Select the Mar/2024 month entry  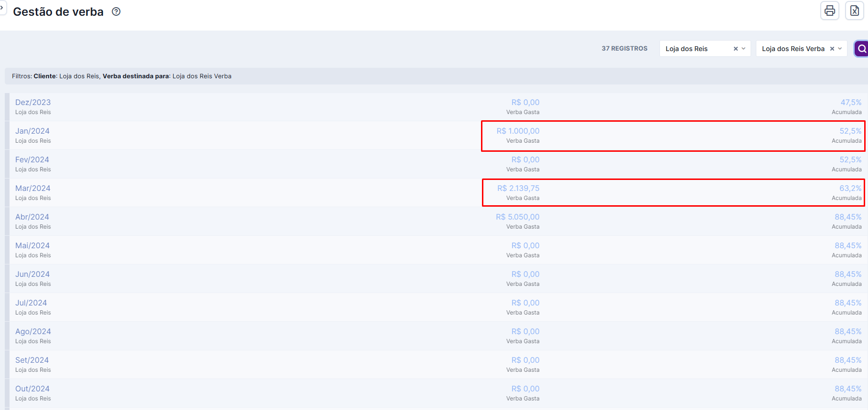33,188
